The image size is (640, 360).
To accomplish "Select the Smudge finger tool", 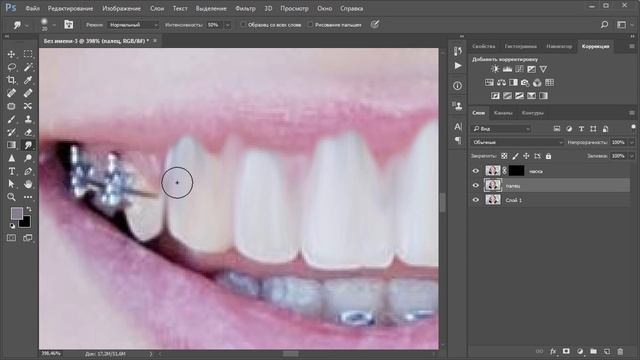I will (x=28, y=145).
